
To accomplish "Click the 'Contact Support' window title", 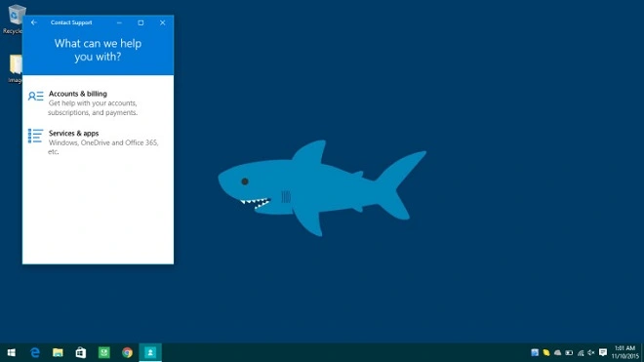I will (71, 22).
